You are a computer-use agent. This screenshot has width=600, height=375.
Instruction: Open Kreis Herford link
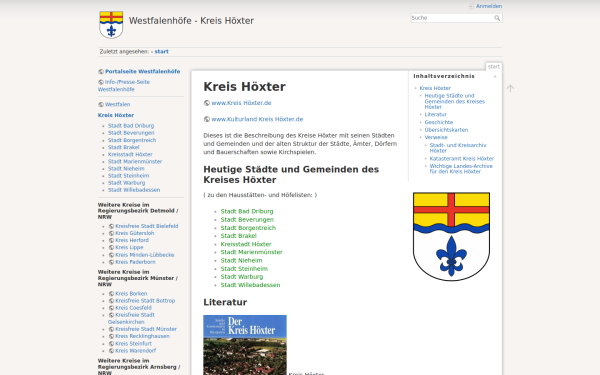click(132, 240)
